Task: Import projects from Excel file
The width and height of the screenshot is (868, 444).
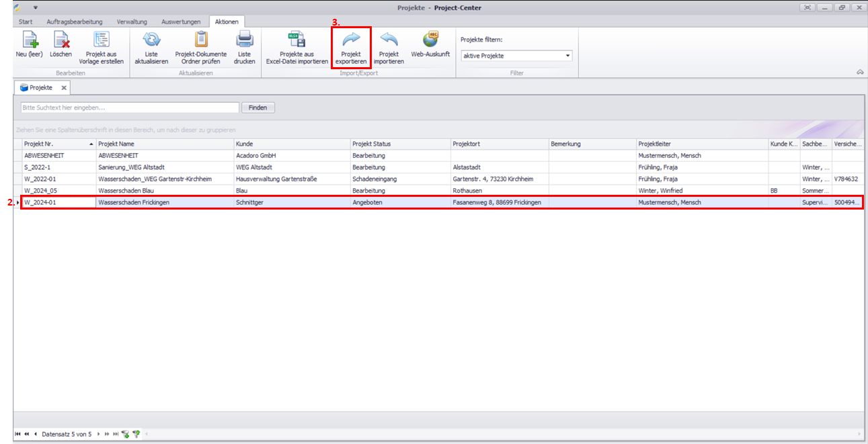Action: click(297, 40)
